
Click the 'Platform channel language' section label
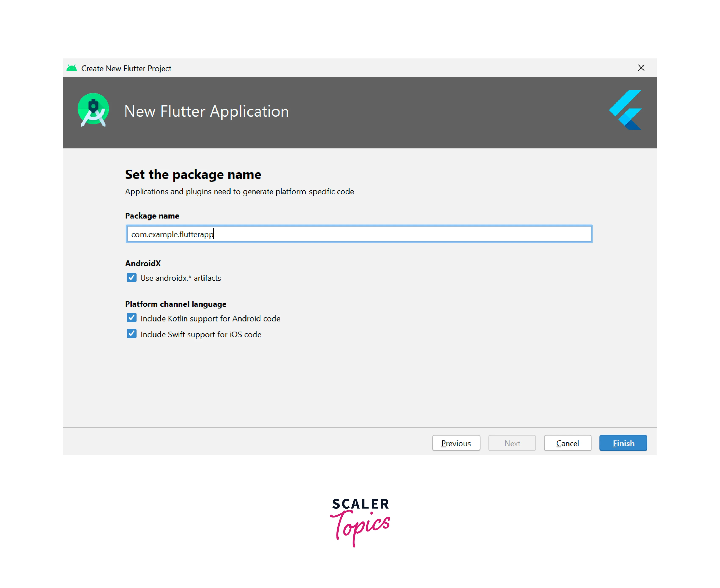tap(175, 304)
